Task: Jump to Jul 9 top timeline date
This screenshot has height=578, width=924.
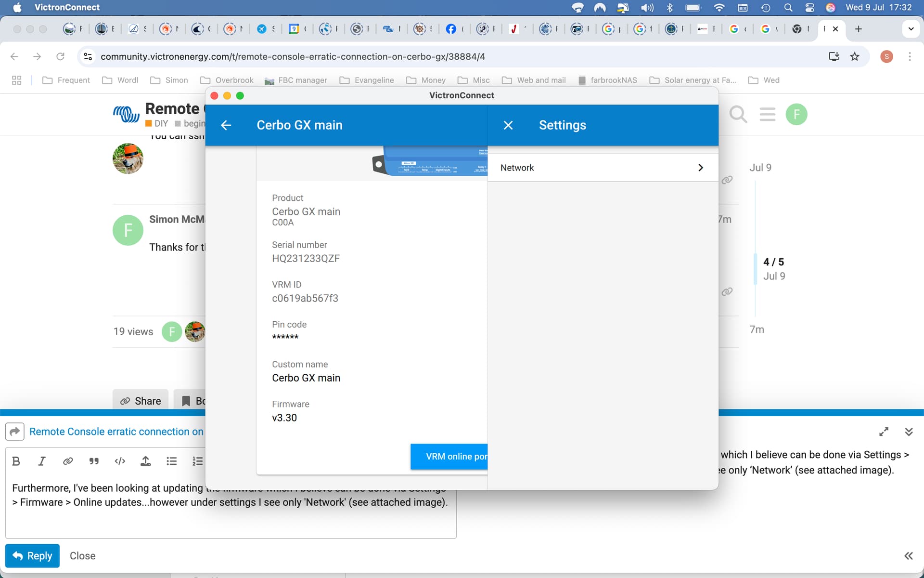Action: (x=760, y=168)
